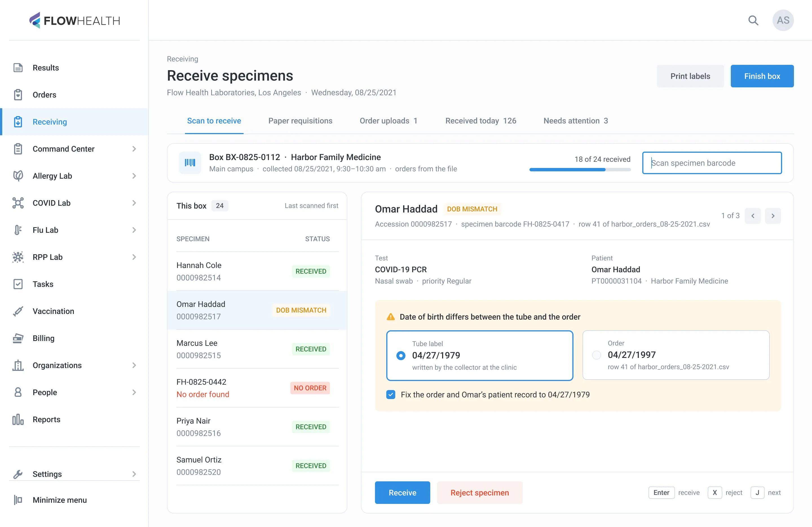
Task: Expand the Organizations chevron
Action: coord(134,365)
